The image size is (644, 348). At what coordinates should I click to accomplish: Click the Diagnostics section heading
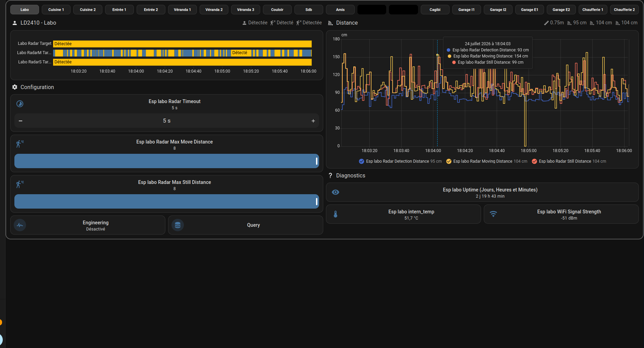pos(351,176)
